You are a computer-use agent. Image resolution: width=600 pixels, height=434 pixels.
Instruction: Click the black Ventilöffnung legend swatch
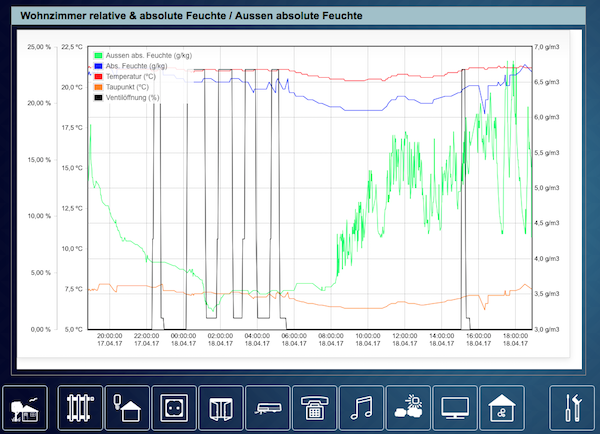[98, 98]
